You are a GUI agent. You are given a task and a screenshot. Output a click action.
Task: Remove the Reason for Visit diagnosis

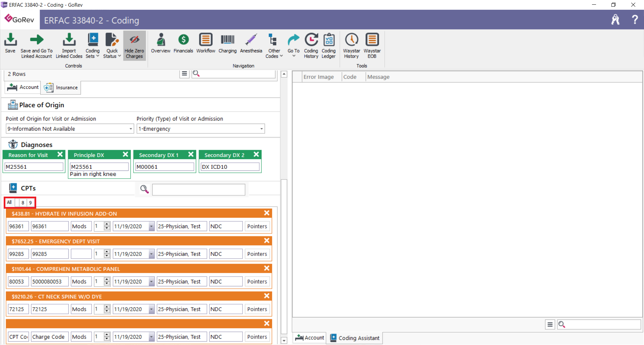click(60, 154)
